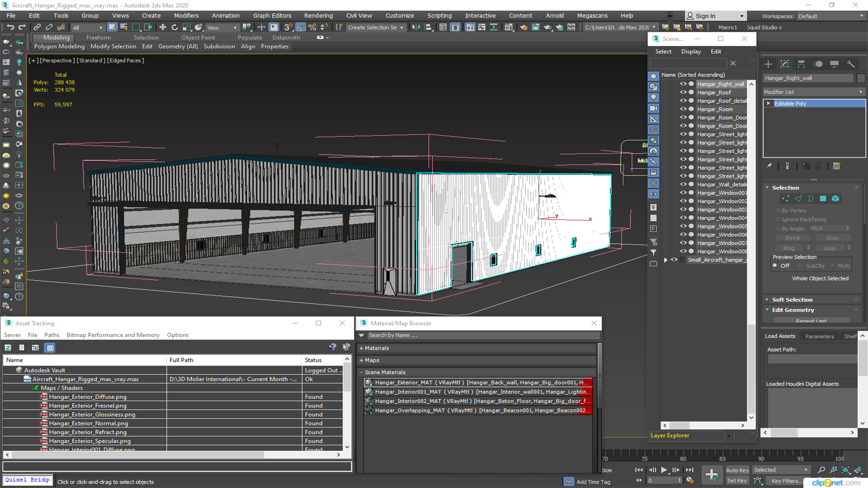
Task: Open the Selected key filter dropdown
Action: [x=781, y=470]
